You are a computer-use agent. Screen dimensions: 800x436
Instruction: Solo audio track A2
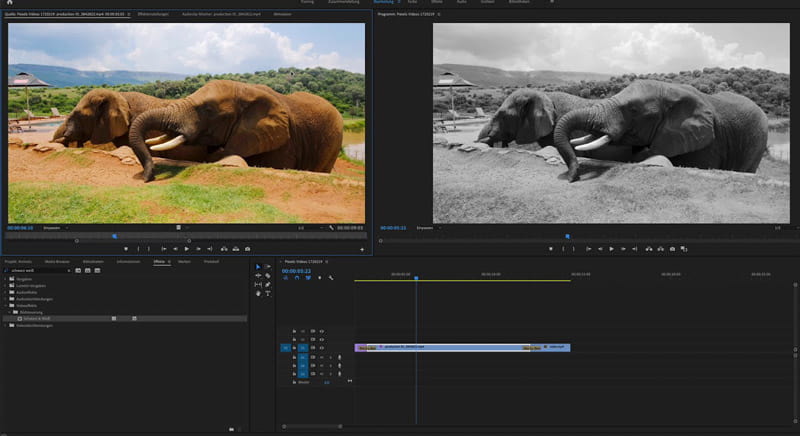[x=331, y=366]
